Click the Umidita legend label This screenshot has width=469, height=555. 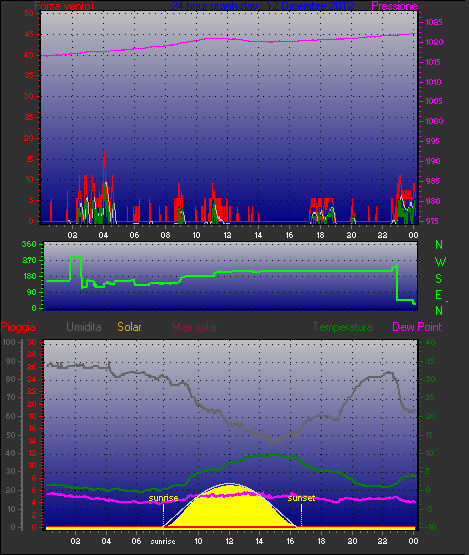point(84,327)
